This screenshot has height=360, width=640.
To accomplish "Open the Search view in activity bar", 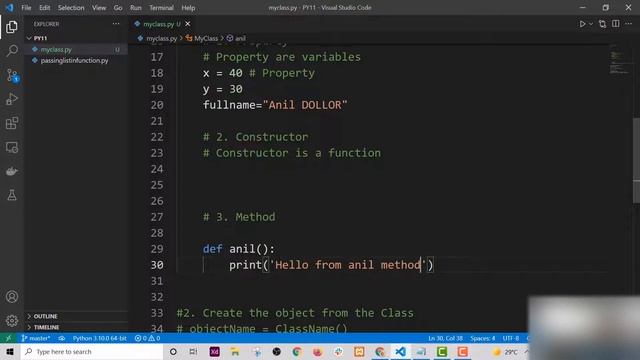I will (x=12, y=51).
